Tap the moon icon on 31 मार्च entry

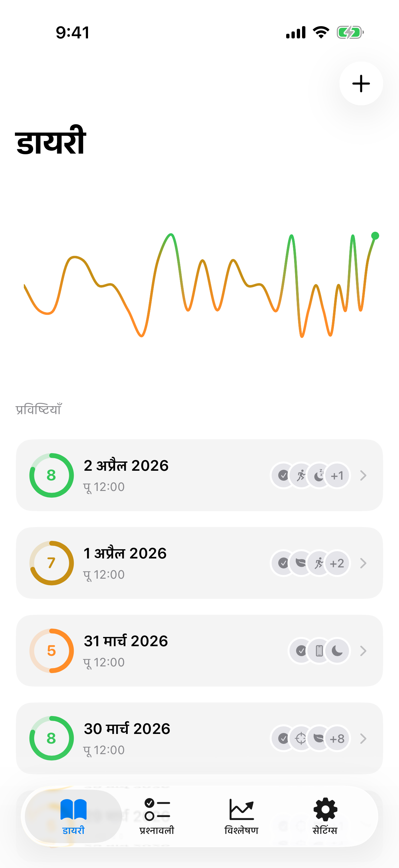337,651
